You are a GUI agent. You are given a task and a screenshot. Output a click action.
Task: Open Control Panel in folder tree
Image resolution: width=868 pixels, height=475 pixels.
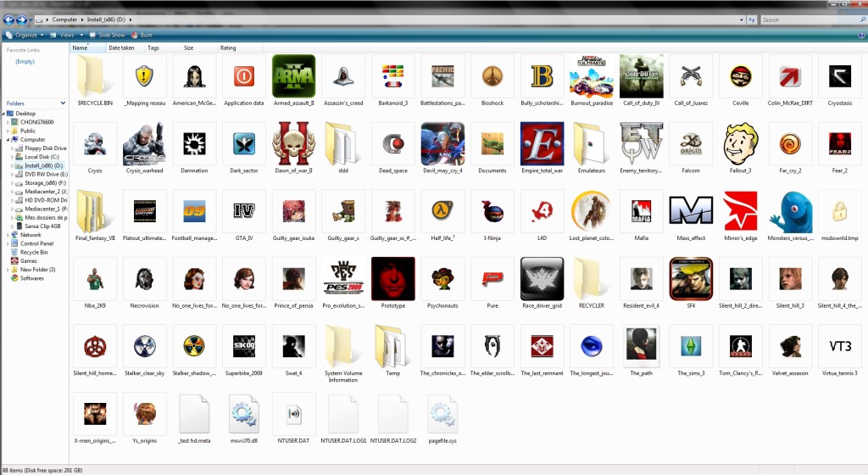(x=32, y=243)
